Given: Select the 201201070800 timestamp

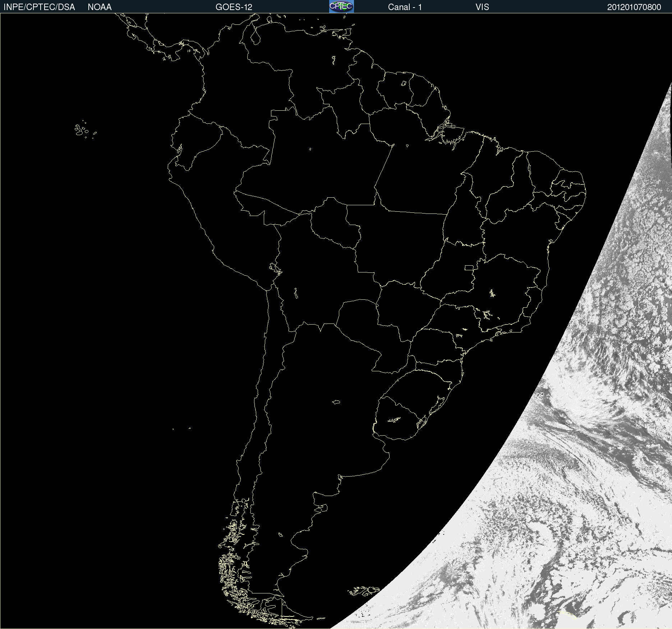Looking at the screenshot, I should (634, 7).
